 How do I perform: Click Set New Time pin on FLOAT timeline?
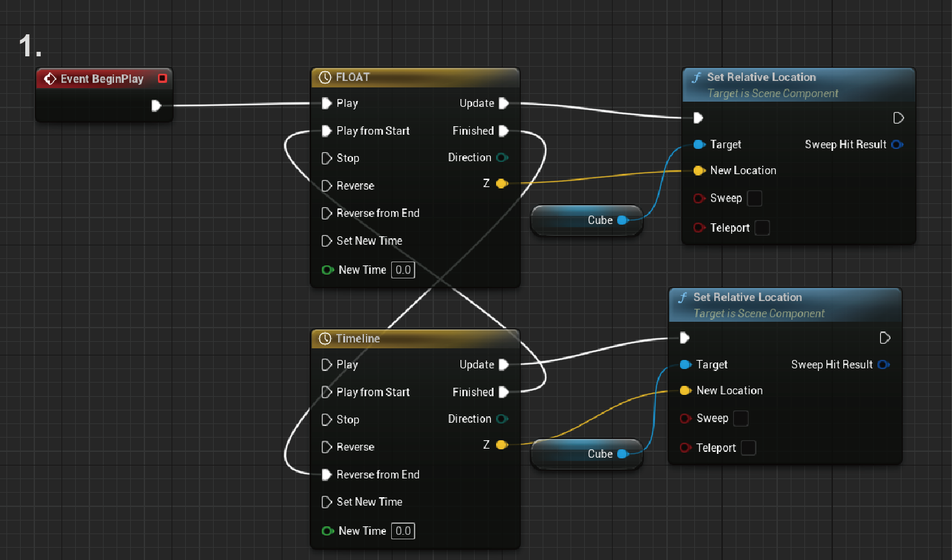point(327,241)
